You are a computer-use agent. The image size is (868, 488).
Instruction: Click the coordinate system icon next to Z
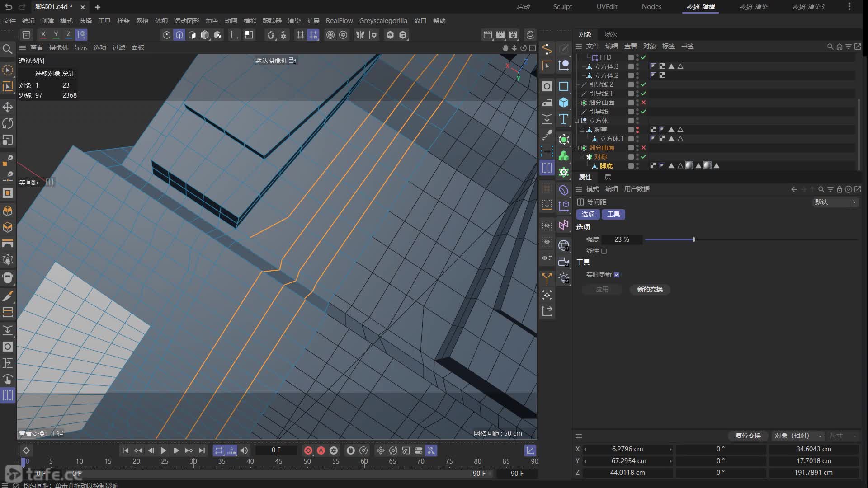point(81,34)
